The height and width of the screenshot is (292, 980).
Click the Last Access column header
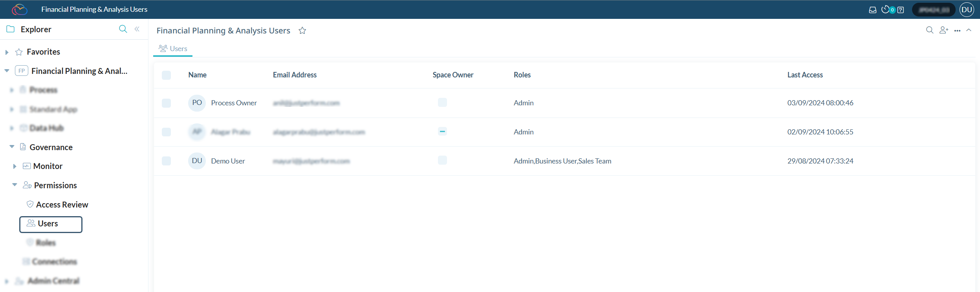coord(805,75)
